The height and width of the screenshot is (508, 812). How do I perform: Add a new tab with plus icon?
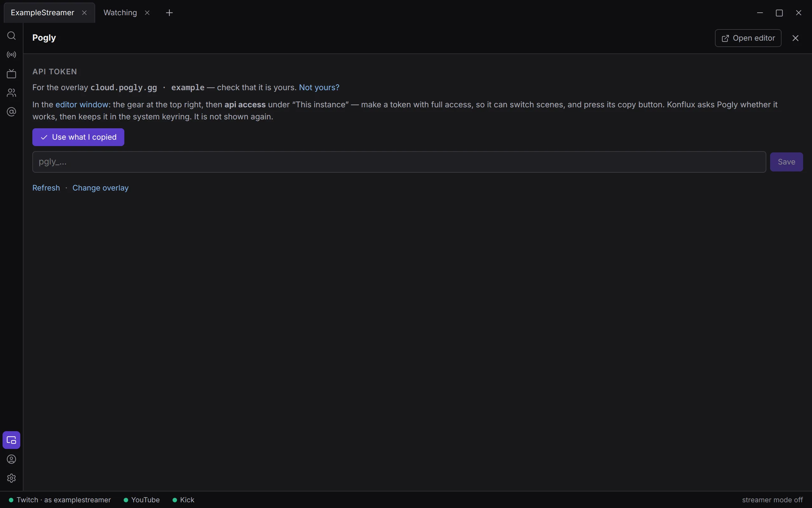169,13
